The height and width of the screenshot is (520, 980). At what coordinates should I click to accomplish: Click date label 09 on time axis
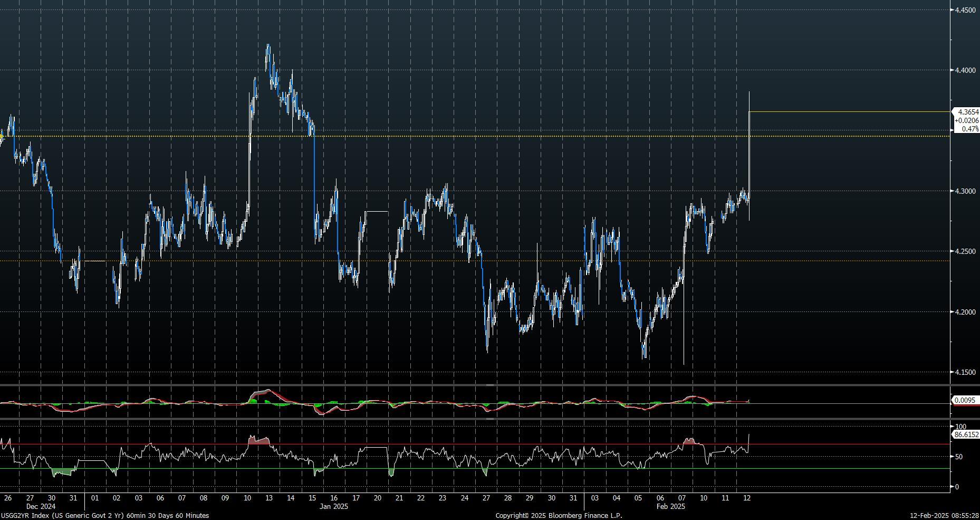(225, 498)
